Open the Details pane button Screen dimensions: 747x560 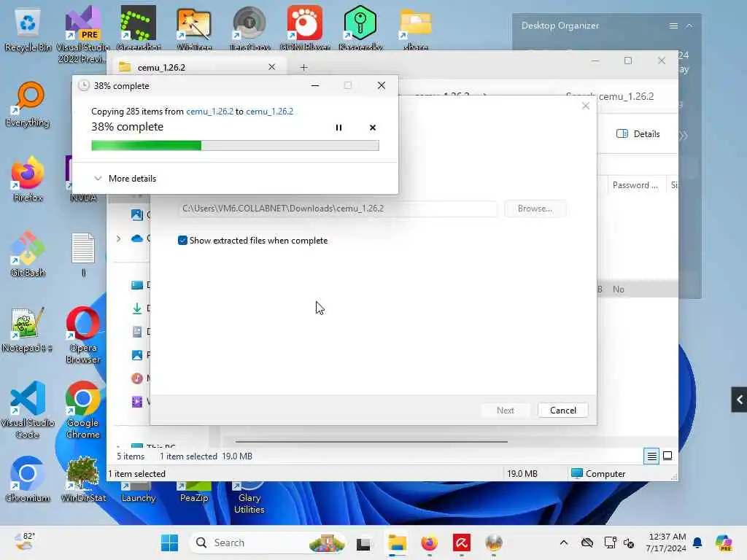[x=638, y=134]
